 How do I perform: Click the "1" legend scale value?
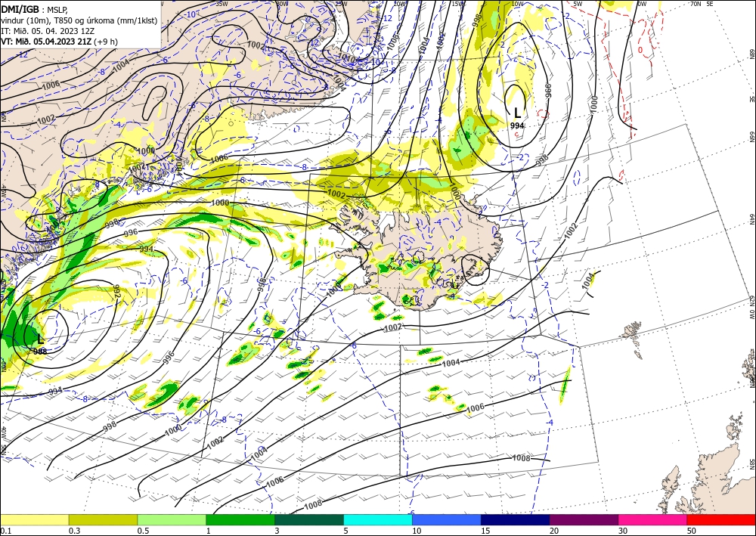[x=209, y=531]
